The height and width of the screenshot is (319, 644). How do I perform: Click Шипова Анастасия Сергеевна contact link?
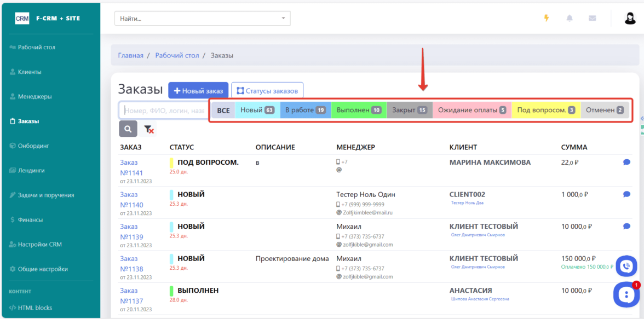coord(480,299)
